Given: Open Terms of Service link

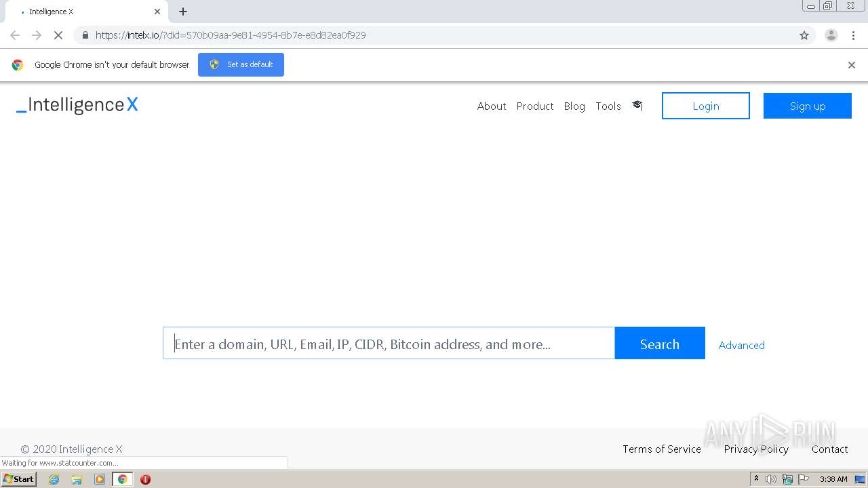Looking at the screenshot, I should [x=662, y=449].
